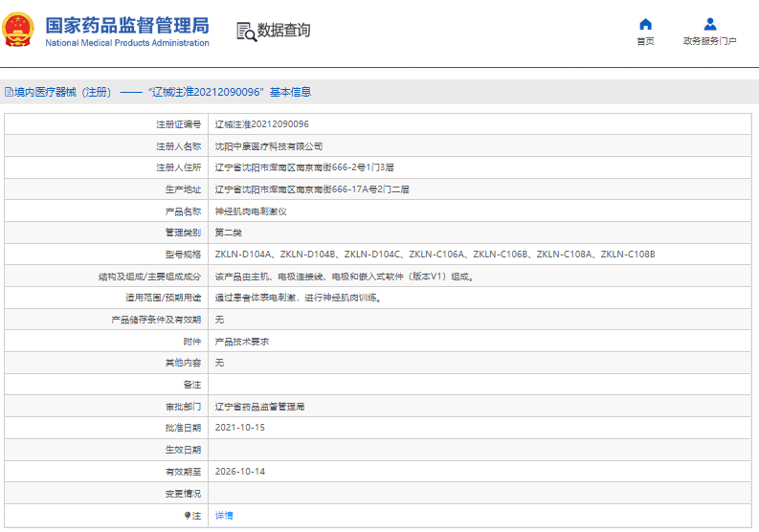Click the 管理类别 label

coord(183,233)
